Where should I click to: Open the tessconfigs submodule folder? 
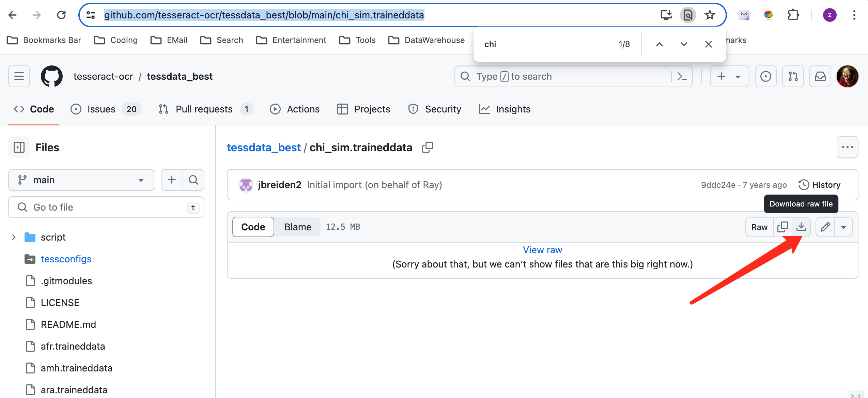coord(66,259)
